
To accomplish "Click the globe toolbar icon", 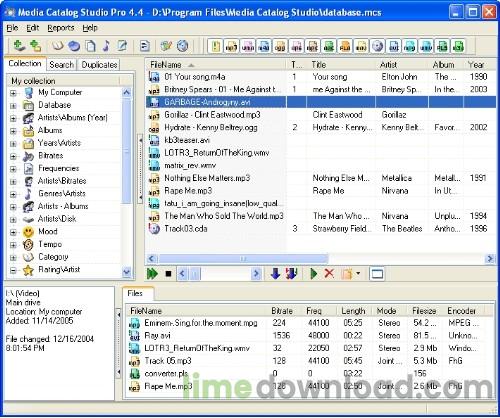I will click(182, 46).
